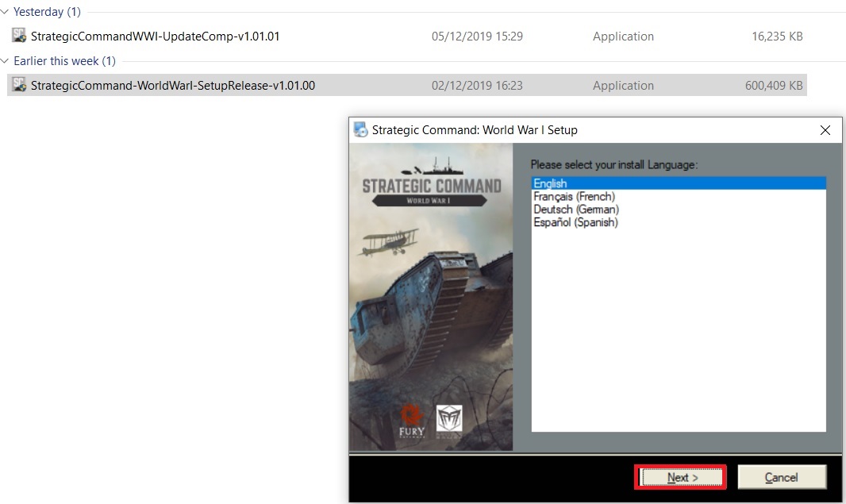Close the Strategic Command Setup dialog
Viewport: 846px width, 504px height.
825,130
